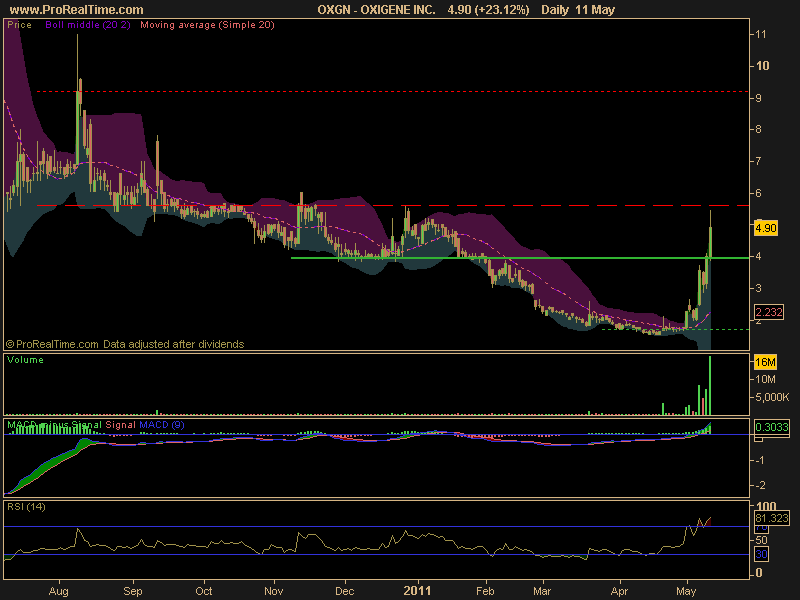The height and width of the screenshot is (600, 800).
Task: Click the www.ProRealTime.com header text
Action: point(77,10)
